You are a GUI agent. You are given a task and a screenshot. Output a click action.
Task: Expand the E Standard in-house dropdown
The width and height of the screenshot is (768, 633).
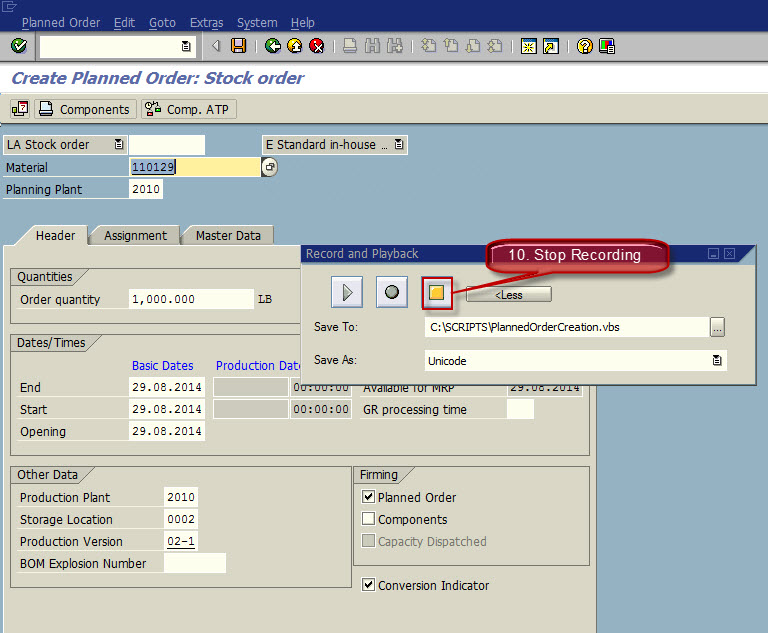point(399,145)
